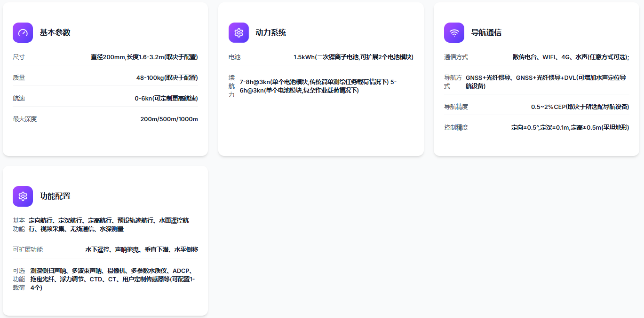Click the 导航精度 value 0.5~2%CEP
The height and width of the screenshot is (318, 644).
click(x=580, y=107)
